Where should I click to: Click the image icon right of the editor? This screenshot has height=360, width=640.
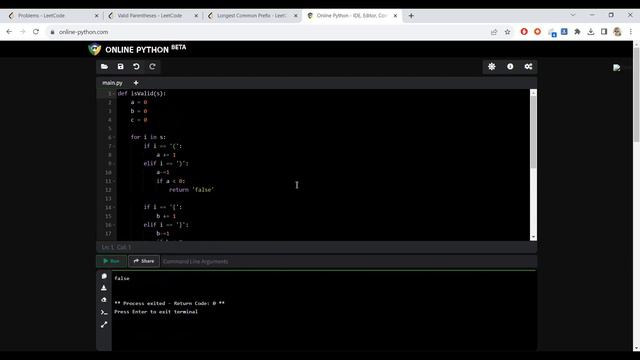[617, 67]
